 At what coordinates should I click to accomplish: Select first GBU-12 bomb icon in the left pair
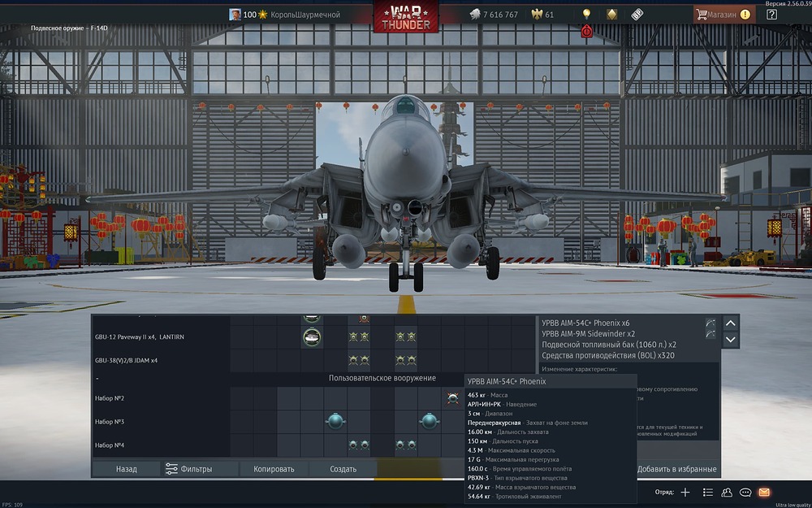click(x=353, y=337)
